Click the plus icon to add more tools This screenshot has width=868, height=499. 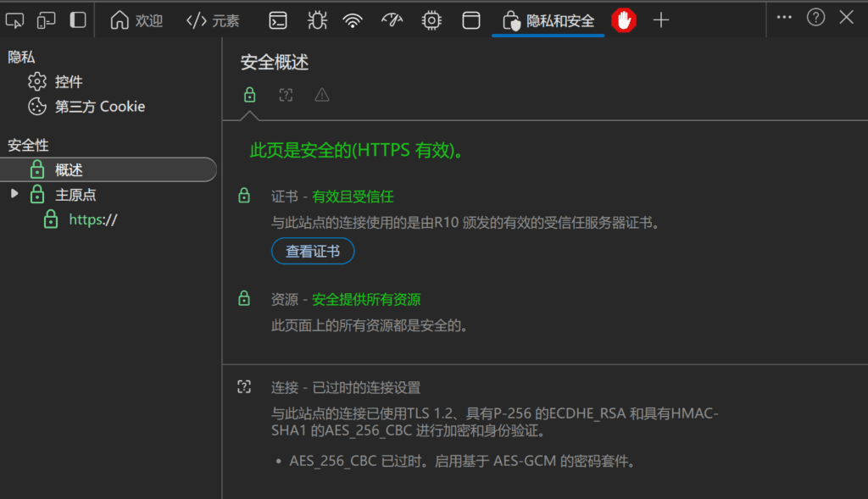coord(661,19)
